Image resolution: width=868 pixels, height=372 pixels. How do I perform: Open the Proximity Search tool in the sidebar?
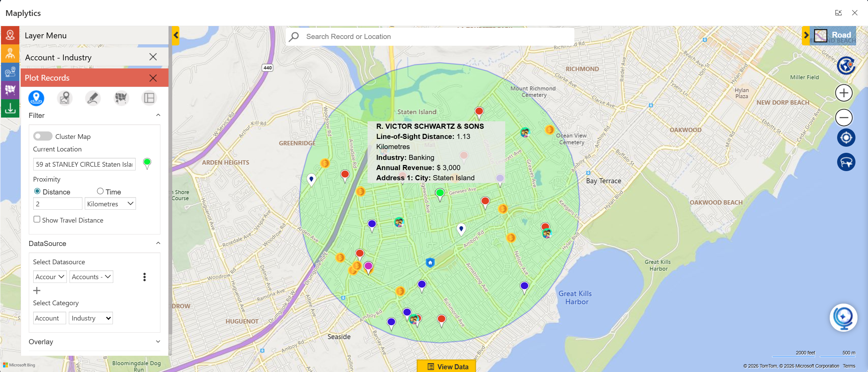click(x=10, y=53)
